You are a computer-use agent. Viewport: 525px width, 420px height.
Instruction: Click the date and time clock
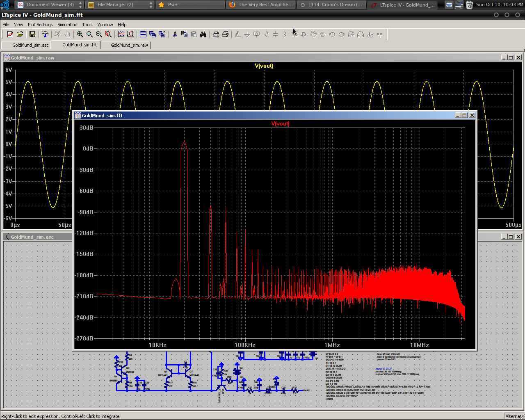pos(499,5)
